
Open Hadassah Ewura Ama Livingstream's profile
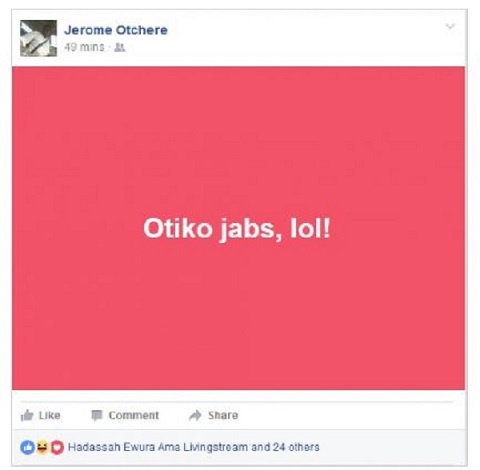158,447
